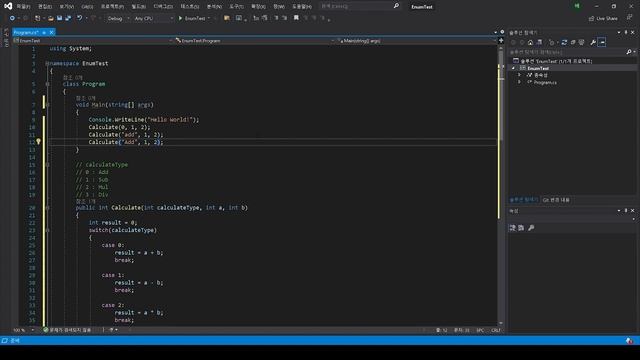Click the split editor button above scrollbar
Screen dimensions: 640x360
pyautogui.click(x=501, y=40)
